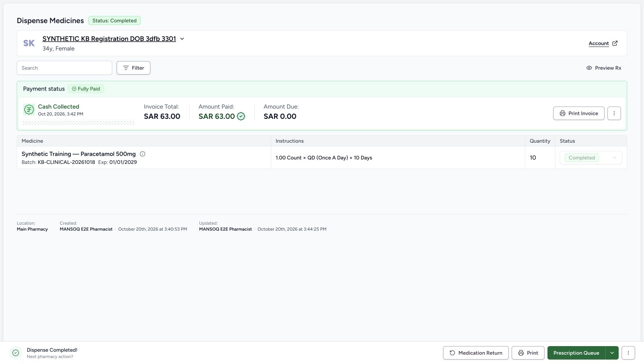Screen dimensions: 644x364
Task: Click the Cash Collected label
Action: pos(59,107)
